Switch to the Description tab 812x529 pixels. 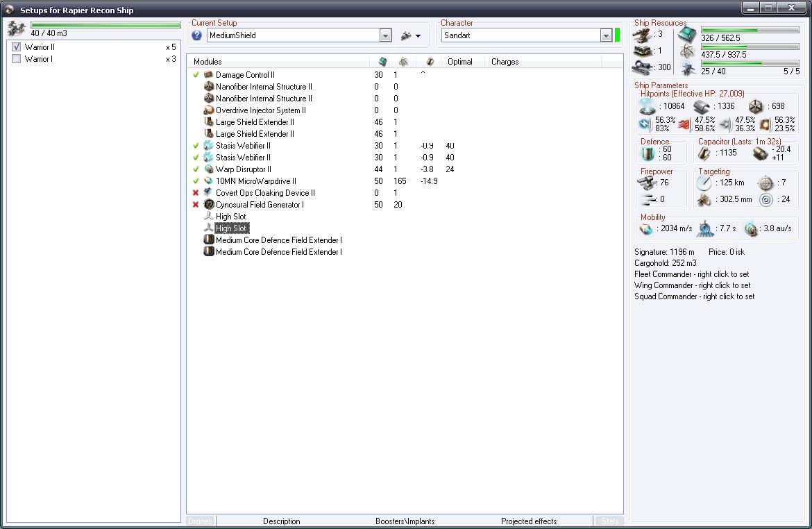pos(281,521)
